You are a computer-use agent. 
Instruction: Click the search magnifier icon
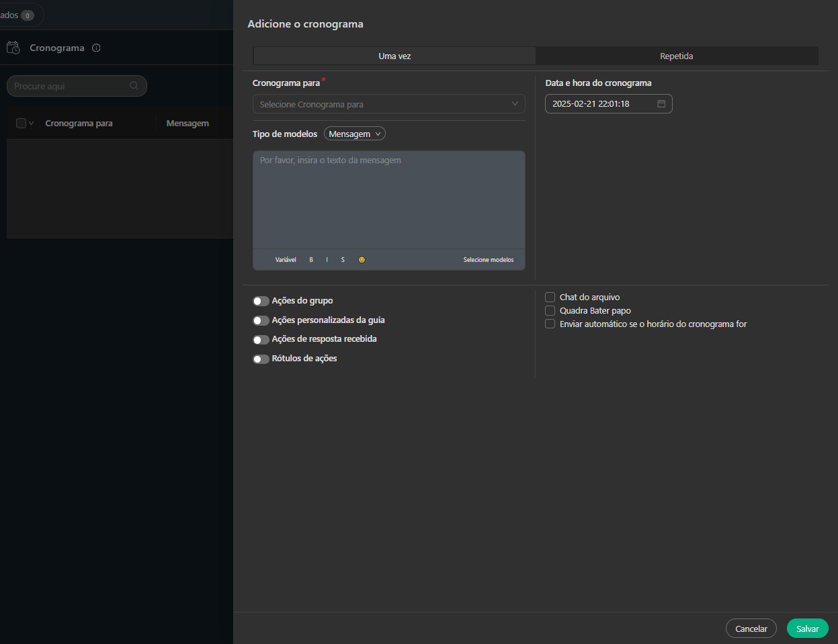(x=134, y=86)
